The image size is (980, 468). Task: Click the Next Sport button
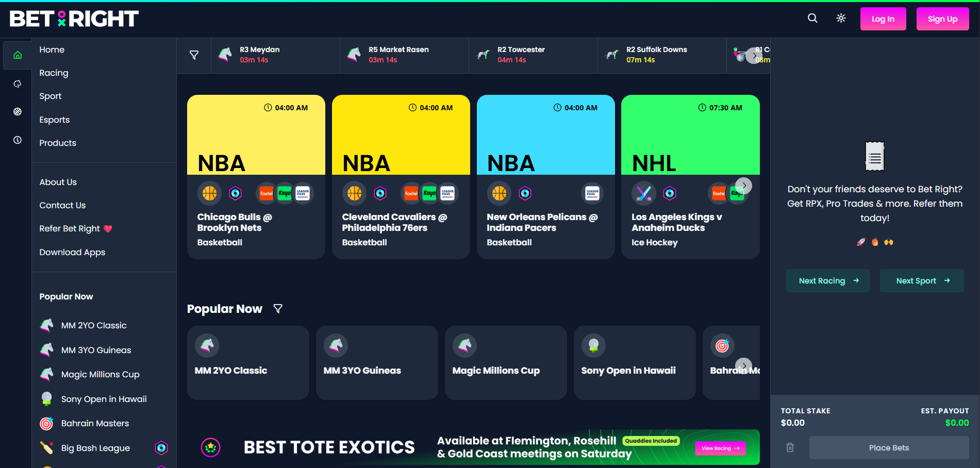tap(922, 281)
